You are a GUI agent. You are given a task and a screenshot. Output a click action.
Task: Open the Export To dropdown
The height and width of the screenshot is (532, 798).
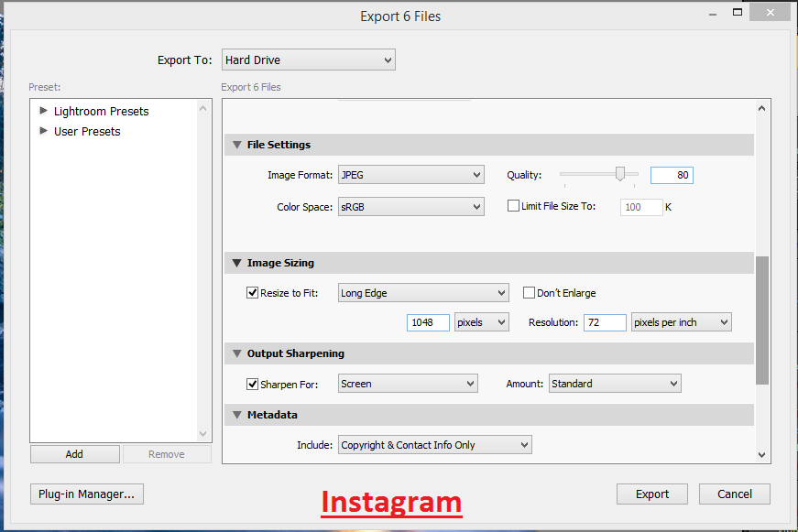[x=309, y=60]
